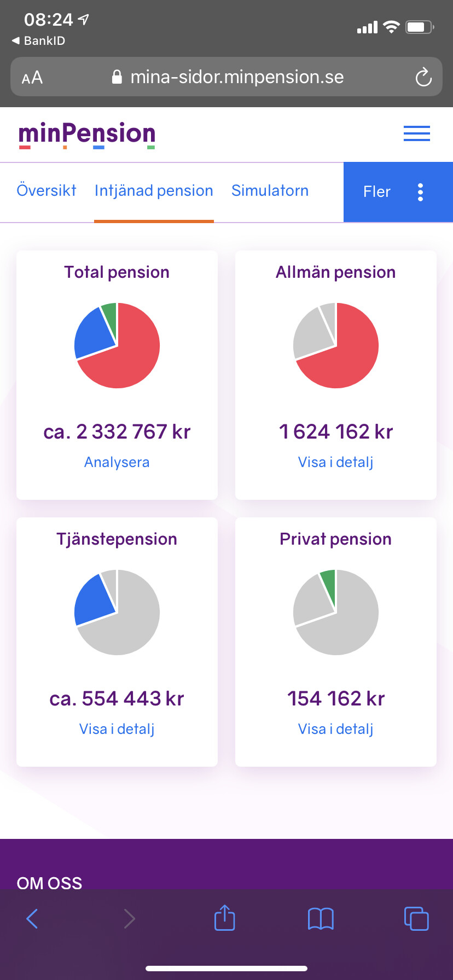Return to the BankID app
This screenshot has height=980, width=453.
pyautogui.click(x=38, y=40)
